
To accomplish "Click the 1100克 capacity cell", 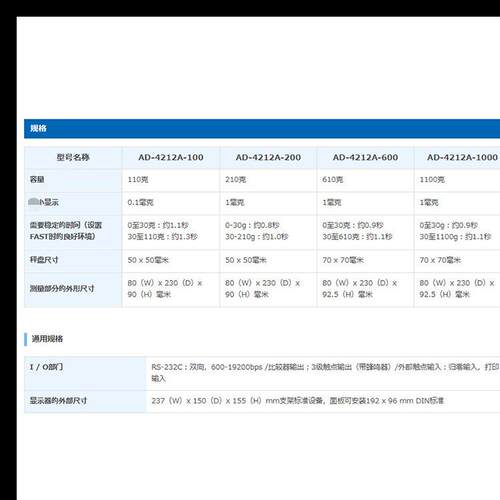I will [x=457, y=180].
